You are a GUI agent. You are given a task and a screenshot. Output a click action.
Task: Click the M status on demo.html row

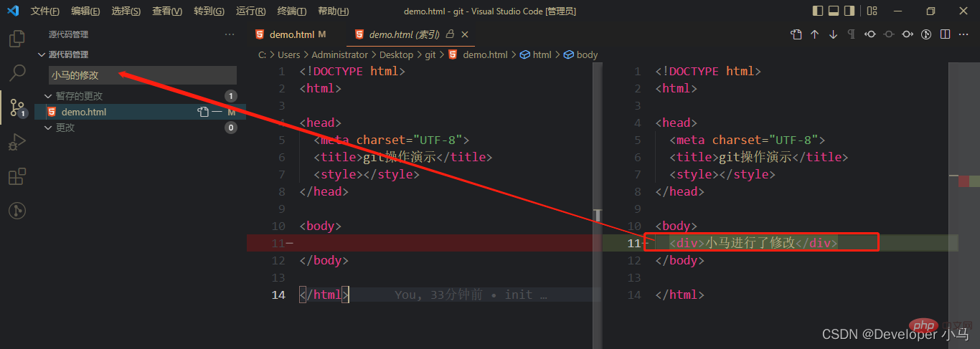232,112
